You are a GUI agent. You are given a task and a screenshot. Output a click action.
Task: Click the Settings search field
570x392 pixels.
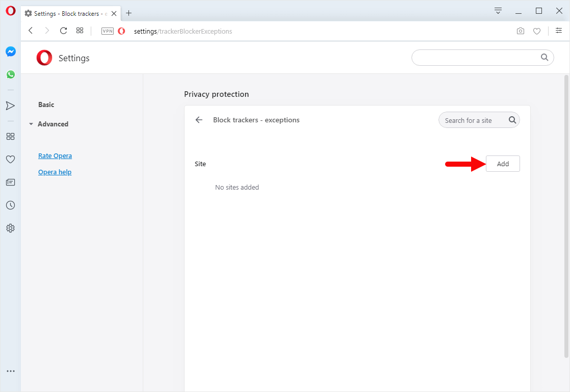[x=482, y=58]
